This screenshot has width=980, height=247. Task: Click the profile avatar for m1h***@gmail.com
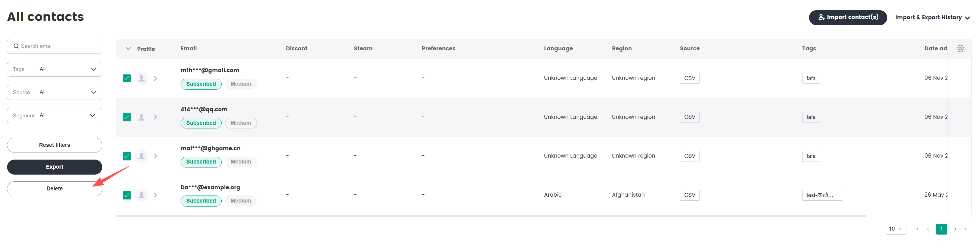[142, 78]
